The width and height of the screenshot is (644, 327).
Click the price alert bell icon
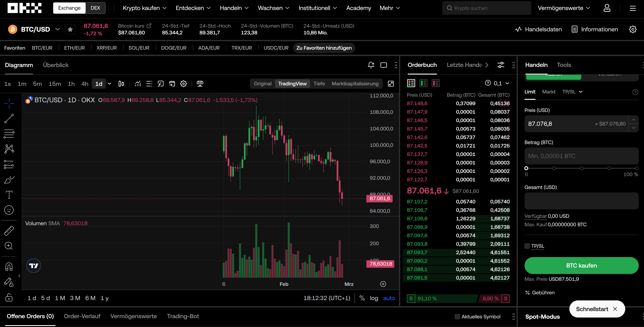pos(371,65)
